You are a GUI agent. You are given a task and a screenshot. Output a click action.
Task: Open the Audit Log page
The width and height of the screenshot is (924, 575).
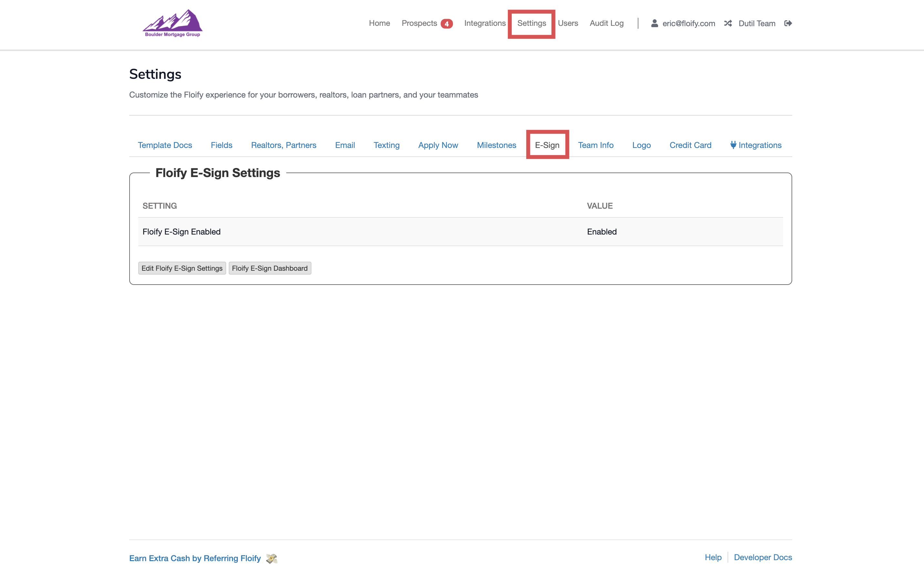click(x=606, y=23)
